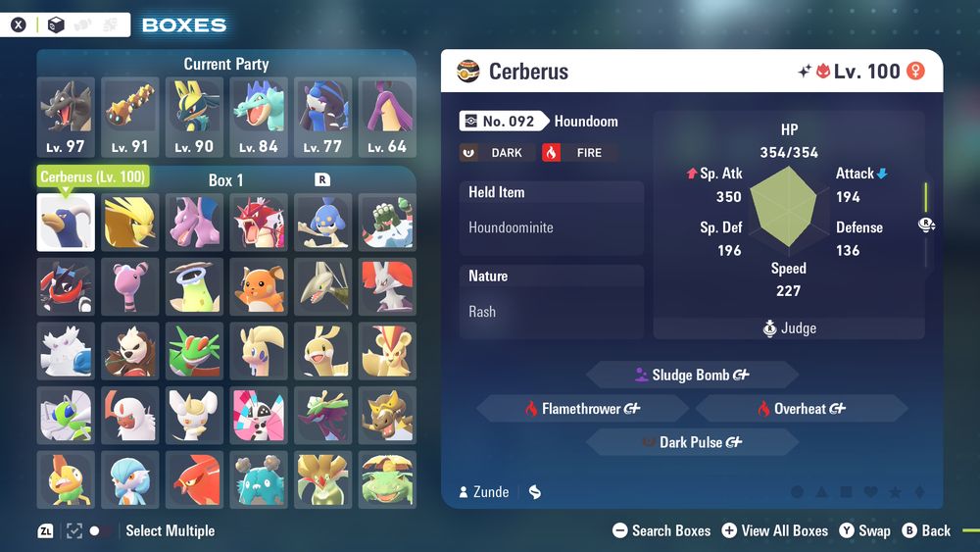Open the Box 1 title selector
The height and width of the screenshot is (552, 980).
225,180
